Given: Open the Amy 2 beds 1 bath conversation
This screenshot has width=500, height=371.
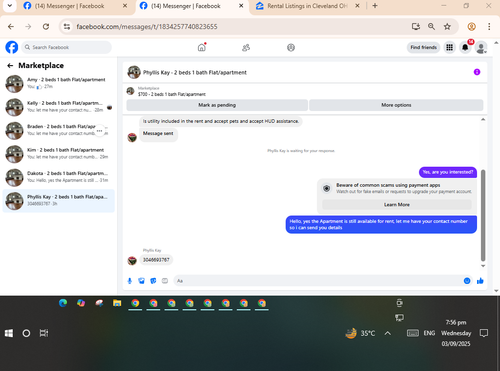Looking at the screenshot, I should pos(58,83).
